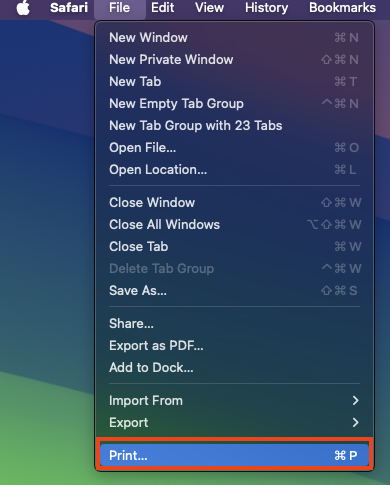Select Open Location…
This screenshot has height=485, width=390.
(x=234, y=170)
